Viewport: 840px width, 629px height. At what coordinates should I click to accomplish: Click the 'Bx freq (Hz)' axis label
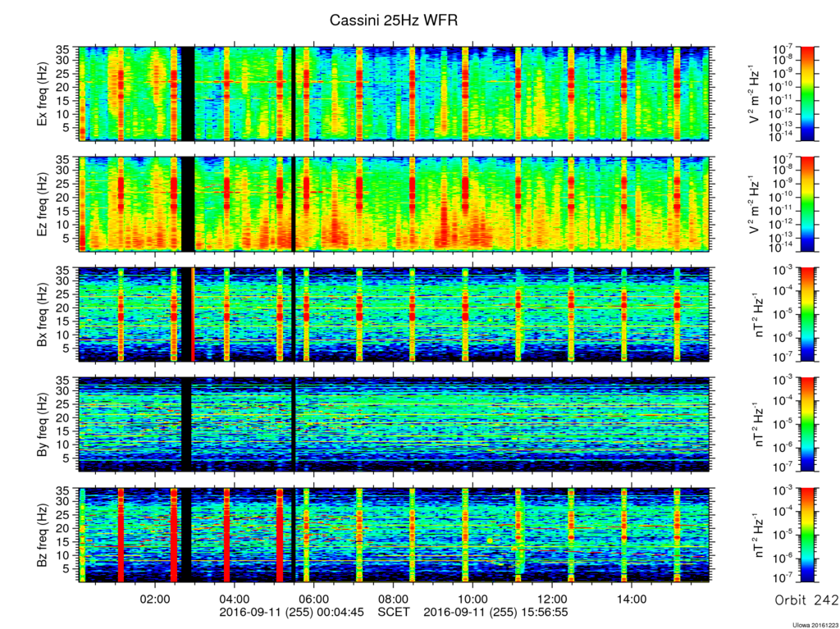(43, 315)
